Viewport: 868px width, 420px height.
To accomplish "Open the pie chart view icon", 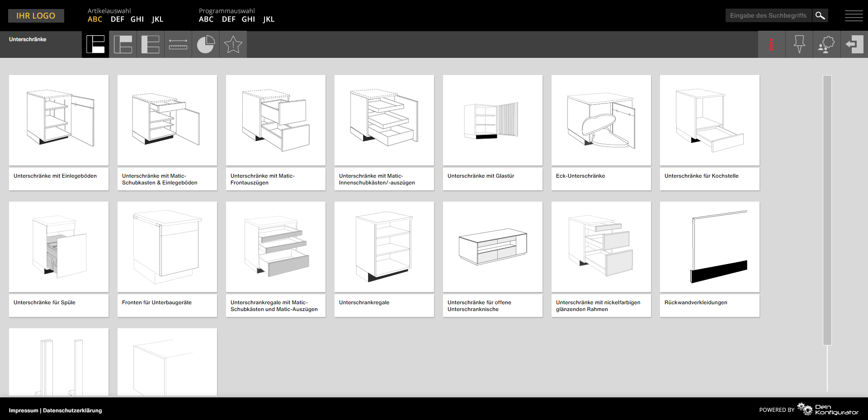I will [206, 44].
